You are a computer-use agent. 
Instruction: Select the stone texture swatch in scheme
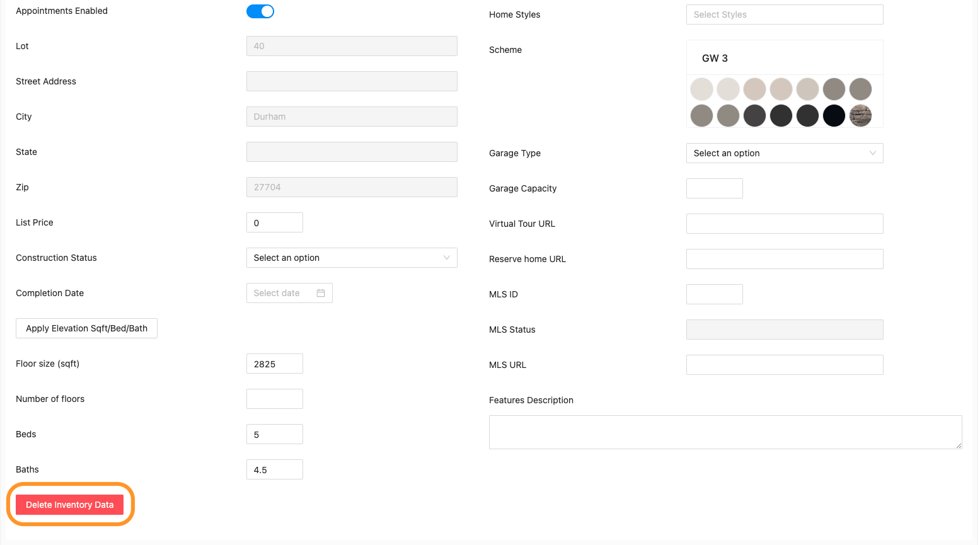[860, 116]
